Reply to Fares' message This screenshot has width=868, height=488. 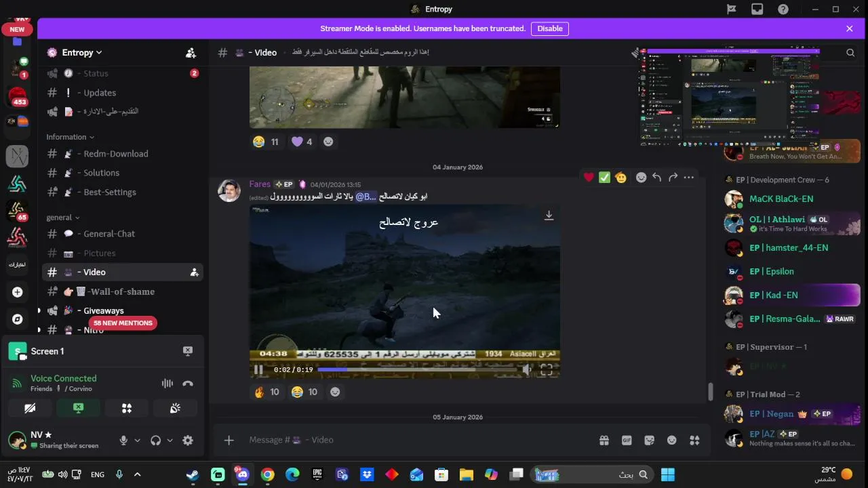(x=656, y=178)
